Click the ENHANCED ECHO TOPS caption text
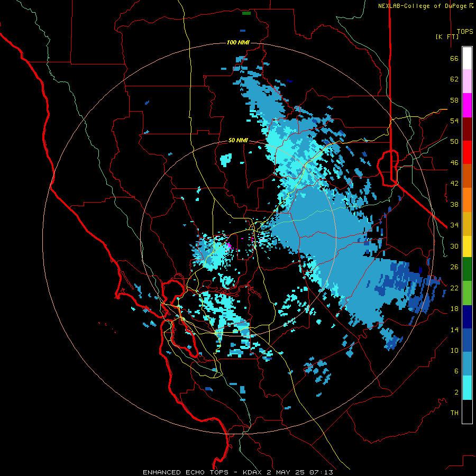Screen dimensions: 476x476 [186, 472]
